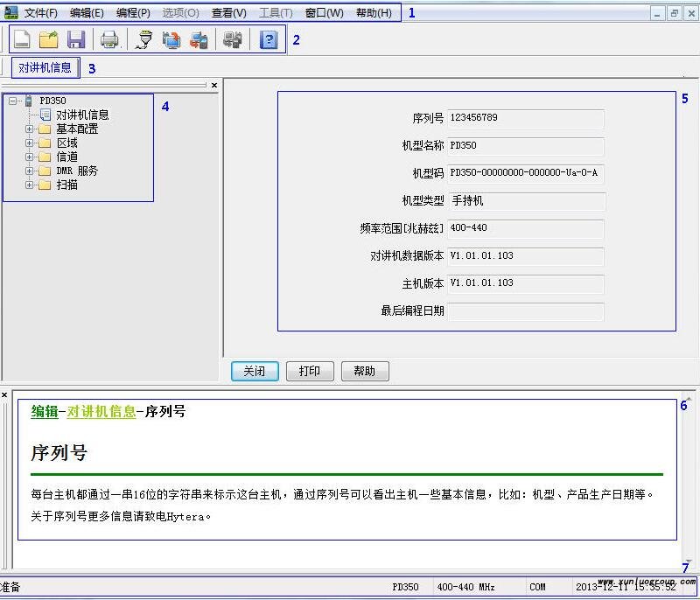Open the serial port cable icon
The width and height of the screenshot is (700, 600).
click(x=143, y=39)
